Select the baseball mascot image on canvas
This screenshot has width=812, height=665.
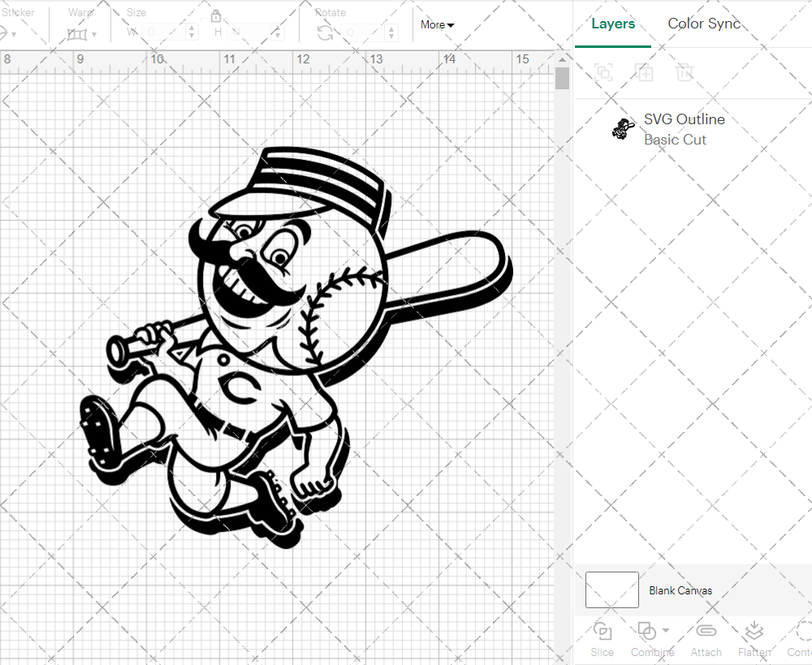pyautogui.click(x=296, y=348)
